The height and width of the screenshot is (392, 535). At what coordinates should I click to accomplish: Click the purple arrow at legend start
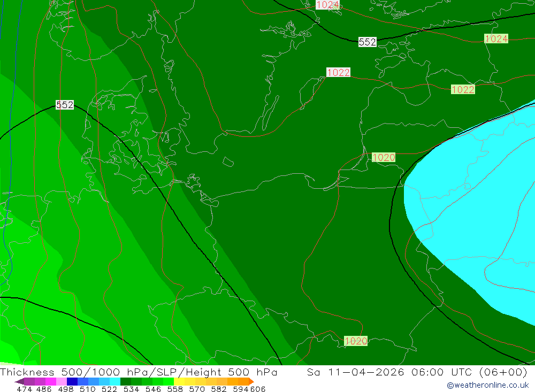click(19, 381)
